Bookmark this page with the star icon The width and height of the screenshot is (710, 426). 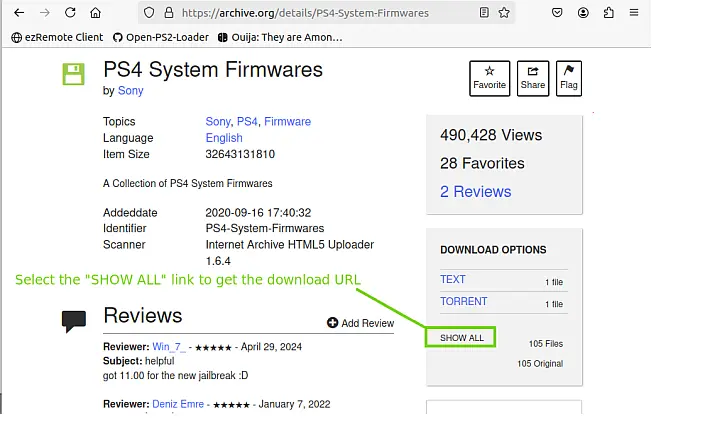pyautogui.click(x=504, y=13)
